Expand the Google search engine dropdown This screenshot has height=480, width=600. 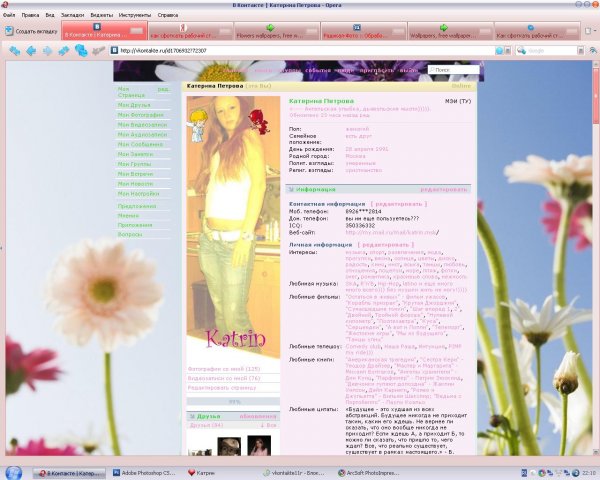(580, 51)
